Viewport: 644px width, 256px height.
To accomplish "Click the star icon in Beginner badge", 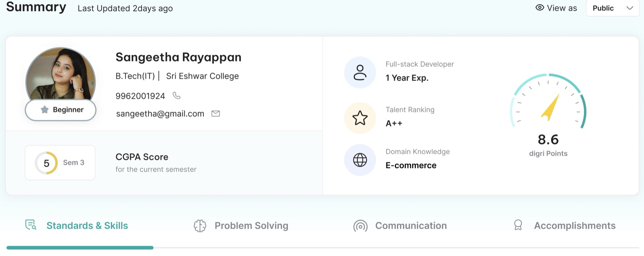I will [45, 110].
